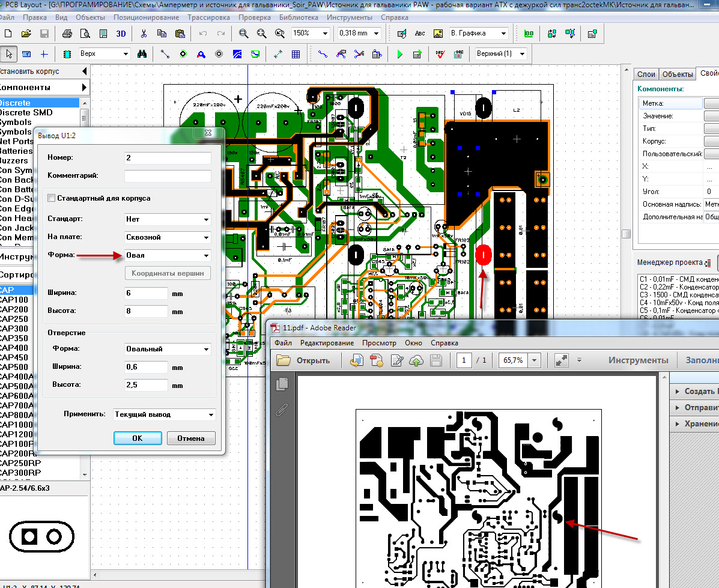
Task: Click the hole 'Высота' field showing 2,5
Action: point(147,385)
